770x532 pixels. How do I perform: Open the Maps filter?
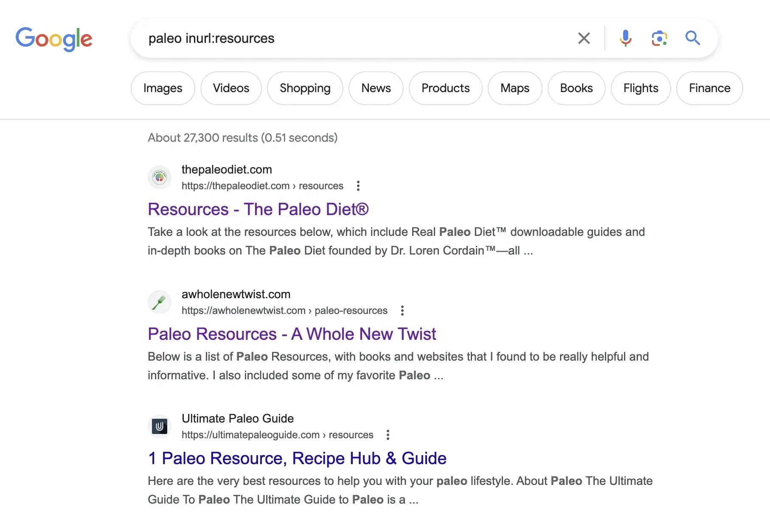[514, 88]
